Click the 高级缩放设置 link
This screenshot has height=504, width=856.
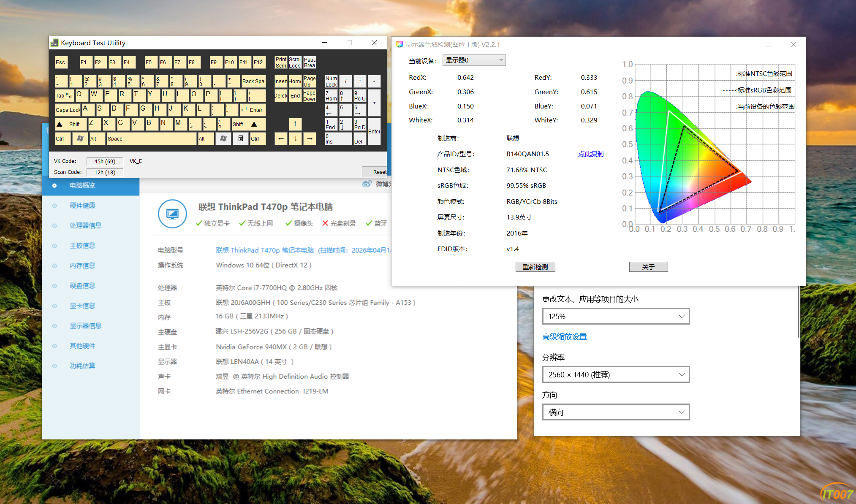coord(564,337)
